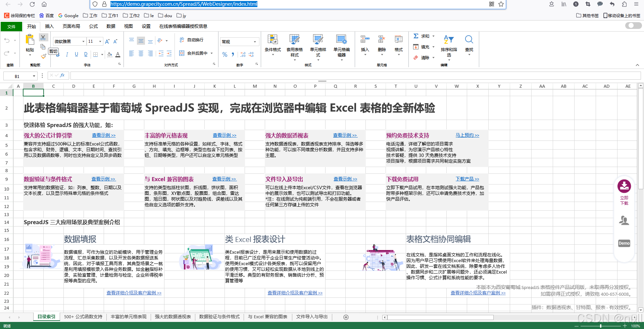Screen dimensions: 644x329
Task: Flip the switch at top right corner
Action: pos(633,25)
